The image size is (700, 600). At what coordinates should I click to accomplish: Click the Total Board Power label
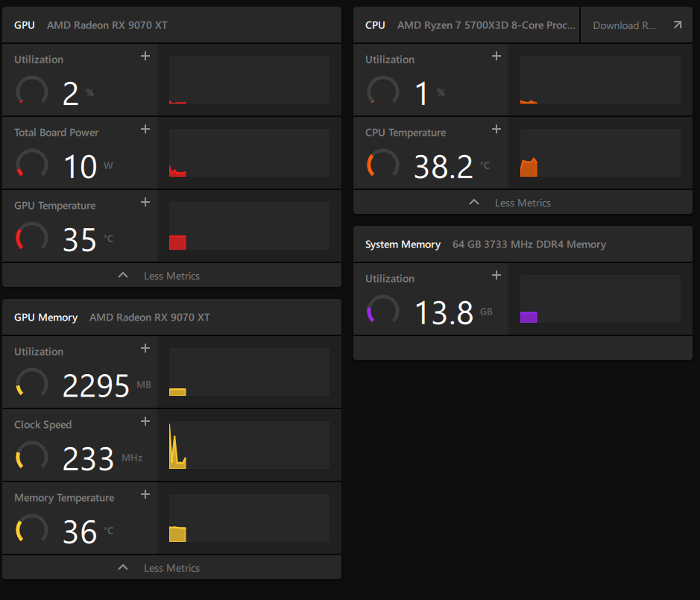click(56, 133)
